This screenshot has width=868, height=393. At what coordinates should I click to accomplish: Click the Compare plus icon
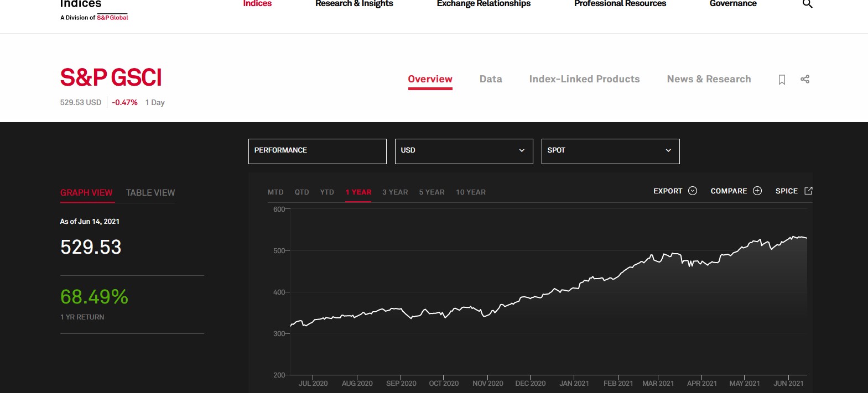coord(757,191)
